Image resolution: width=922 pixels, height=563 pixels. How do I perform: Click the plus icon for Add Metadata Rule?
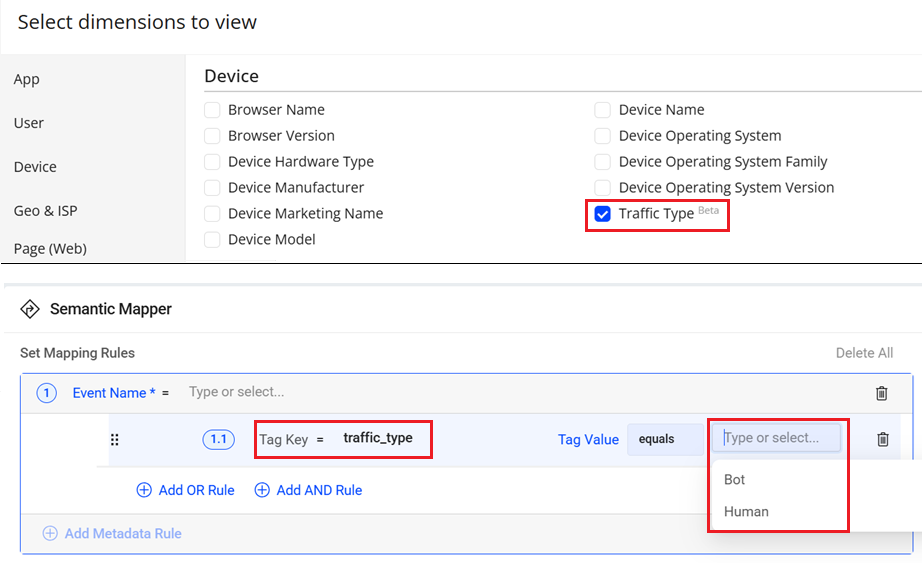click(x=50, y=533)
